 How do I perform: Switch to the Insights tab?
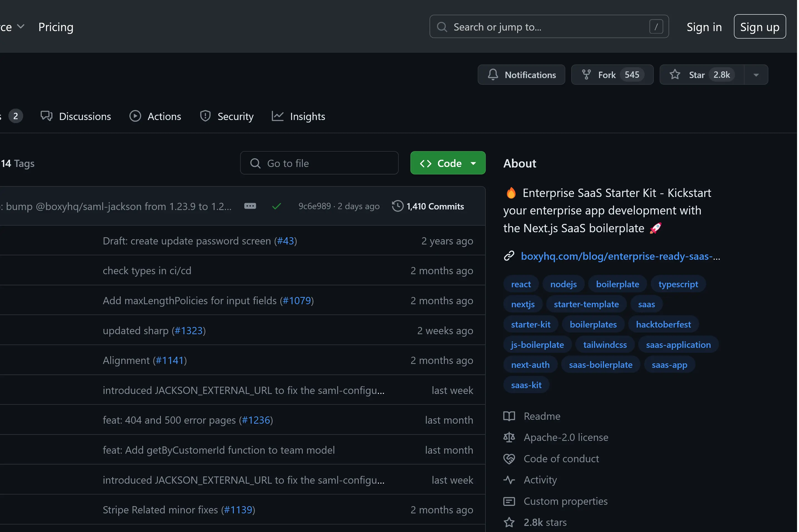[x=298, y=116]
